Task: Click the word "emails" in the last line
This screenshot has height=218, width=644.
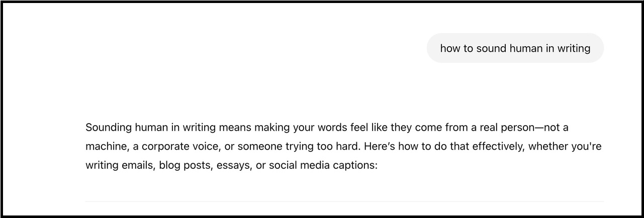Action: point(136,165)
